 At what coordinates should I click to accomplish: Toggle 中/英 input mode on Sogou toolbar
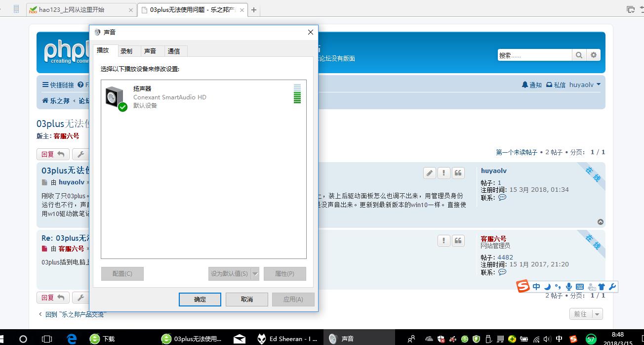coord(537,287)
